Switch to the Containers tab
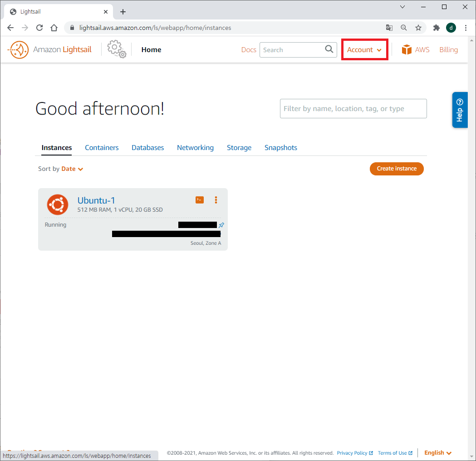476x461 pixels. coord(102,148)
